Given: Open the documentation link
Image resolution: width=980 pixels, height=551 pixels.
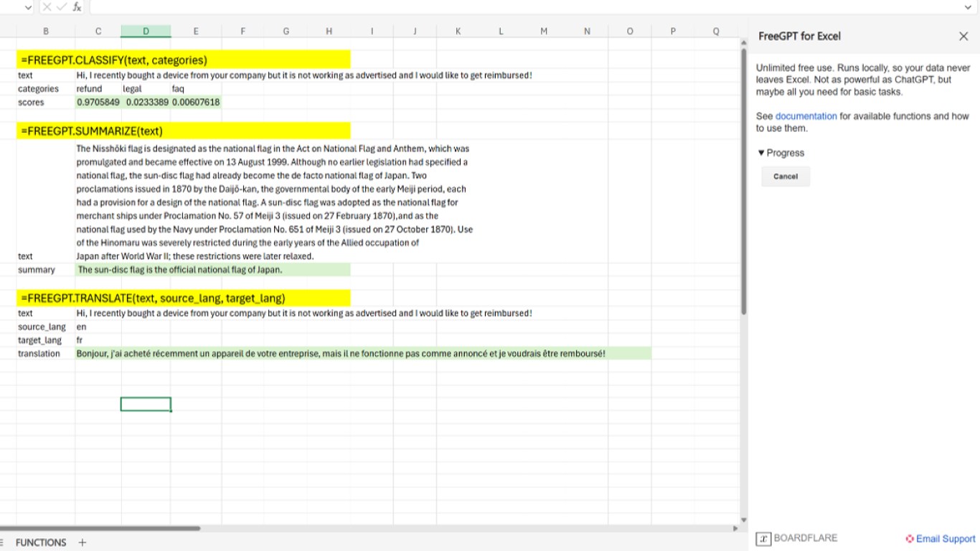Looking at the screenshot, I should 806,116.
